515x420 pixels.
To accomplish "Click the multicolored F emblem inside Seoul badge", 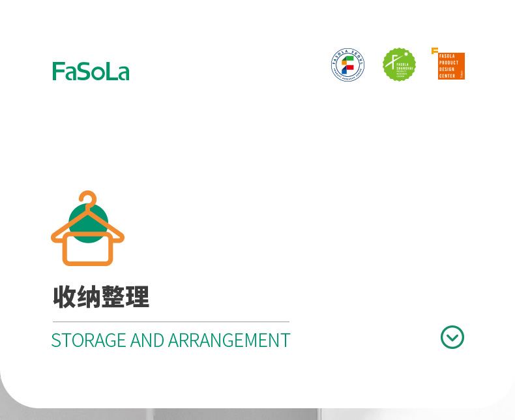I will pos(348,65).
